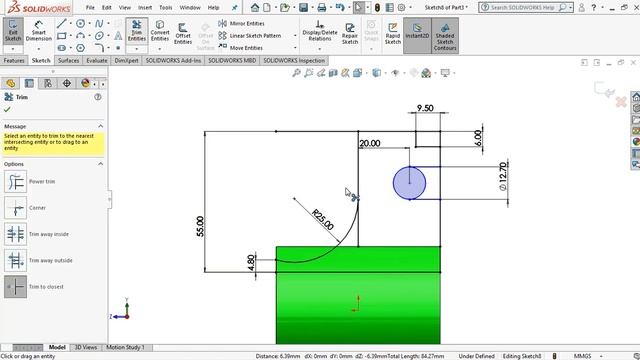Select the Trim away inside option
Screen dimensions: 640x360
(x=16, y=234)
